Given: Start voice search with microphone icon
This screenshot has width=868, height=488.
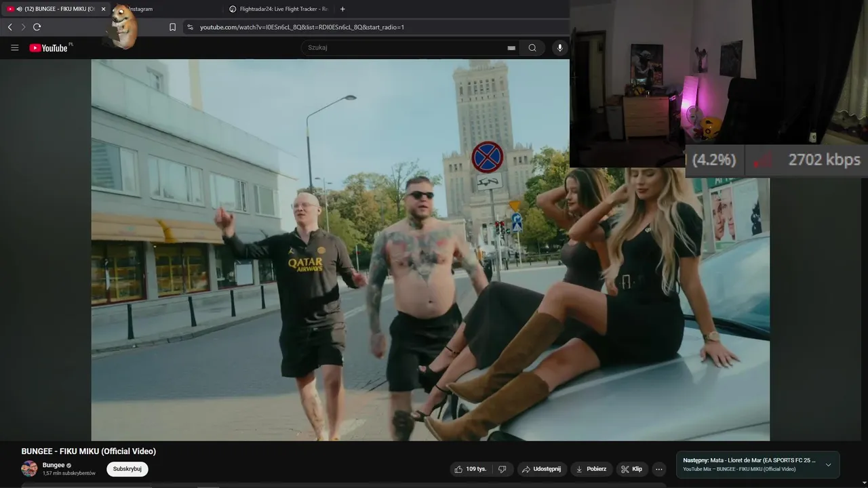Looking at the screenshot, I should click(559, 47).
